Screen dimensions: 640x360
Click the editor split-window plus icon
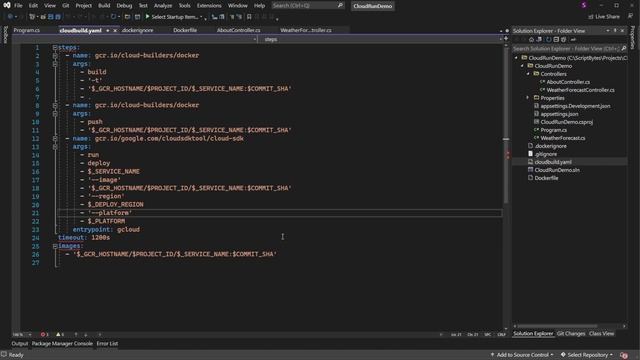point(506,38)
